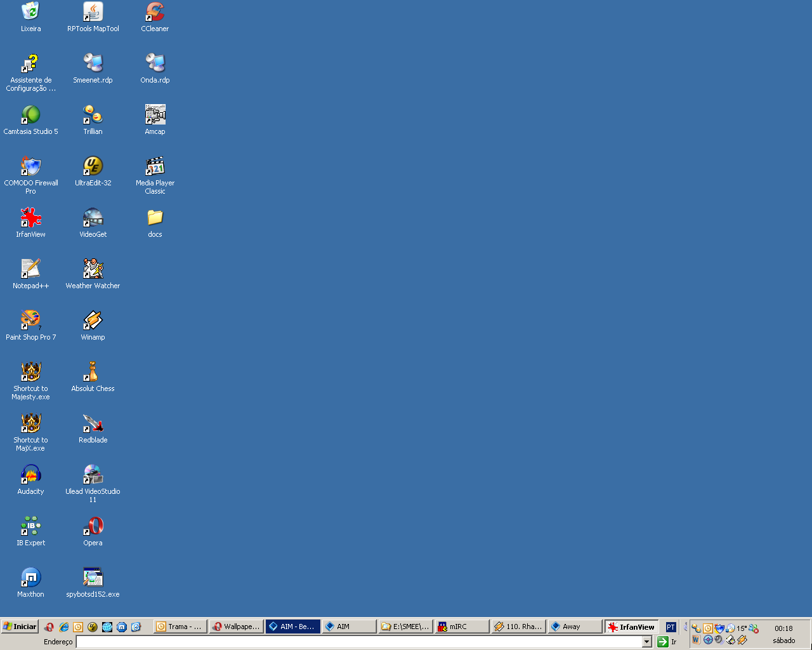Switch to the AIM taskbar button

[349, 627]
